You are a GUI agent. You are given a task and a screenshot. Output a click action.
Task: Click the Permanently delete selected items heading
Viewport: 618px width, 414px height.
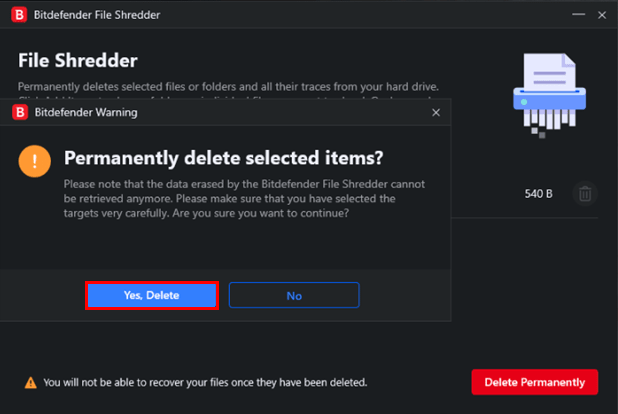[x=223, y=158]
